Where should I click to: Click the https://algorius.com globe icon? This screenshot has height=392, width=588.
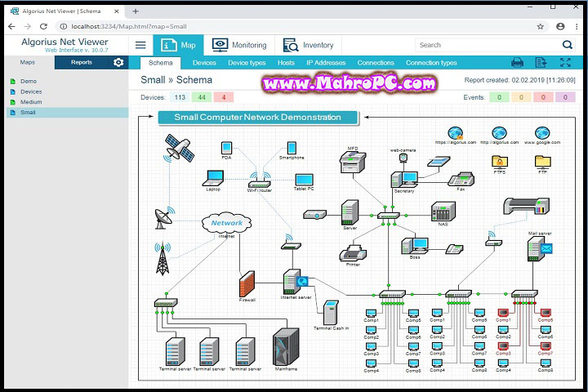[455, 133]
